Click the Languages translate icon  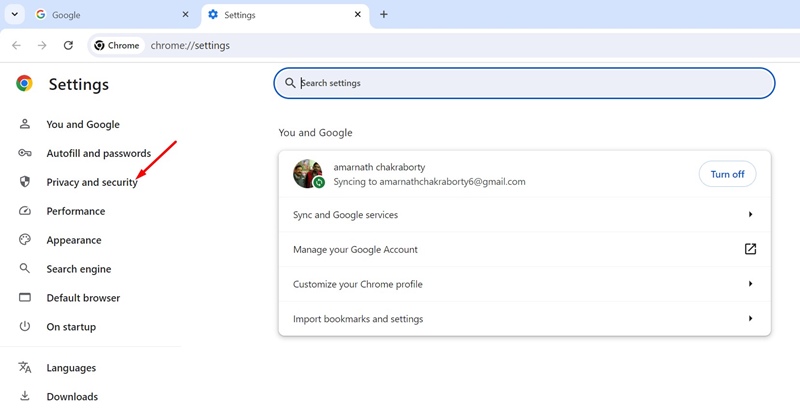[x=25, y=368]
